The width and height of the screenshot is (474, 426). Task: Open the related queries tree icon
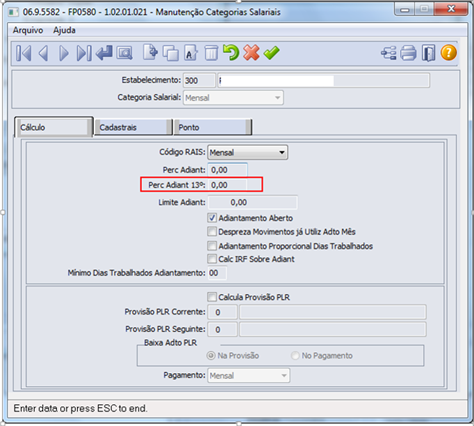pos(388,53)
